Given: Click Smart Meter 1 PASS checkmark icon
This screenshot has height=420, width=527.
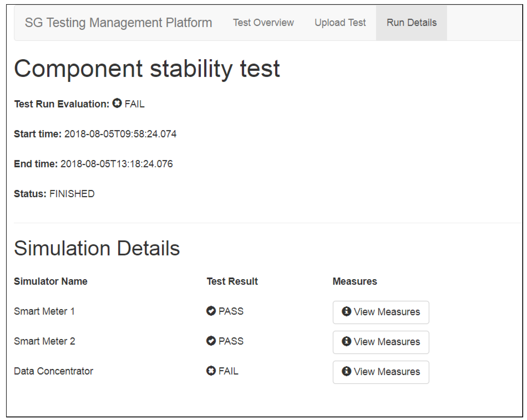Looking at the screenshot, I should point(211,311).
